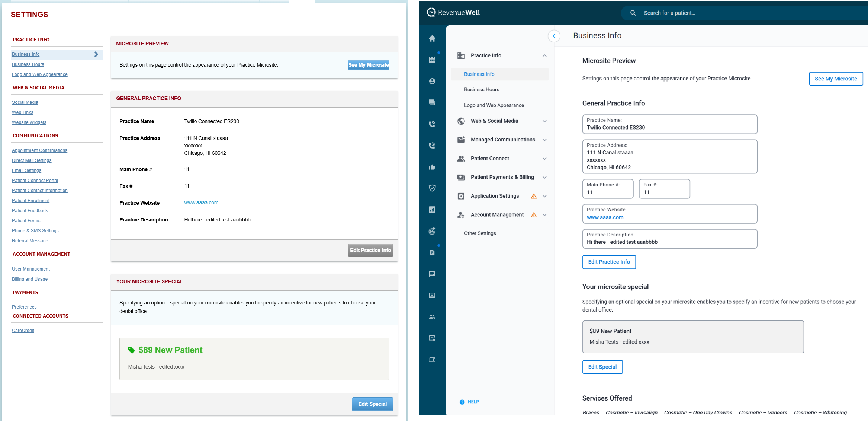Select Business Hours in new sidebar
The height and width of the screenshot is (421, 868).
click(x=481, y=89)
